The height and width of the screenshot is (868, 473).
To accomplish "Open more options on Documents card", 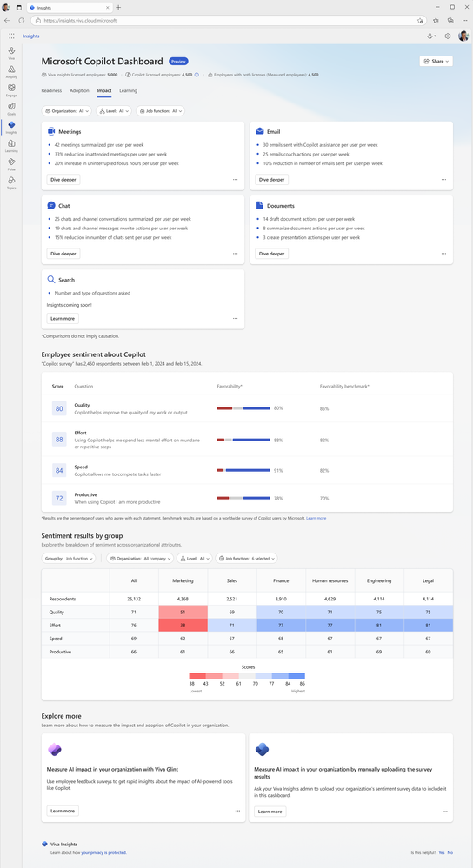I will pyautogui.click(x=443, y=254).
